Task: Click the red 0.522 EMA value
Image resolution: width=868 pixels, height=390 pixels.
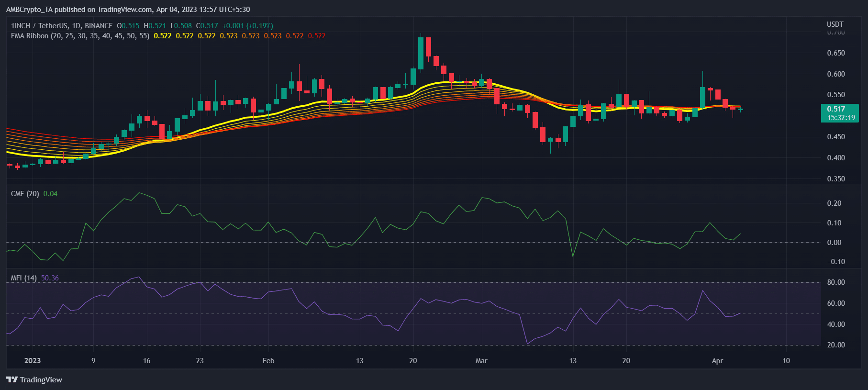Action: point(317,36)
